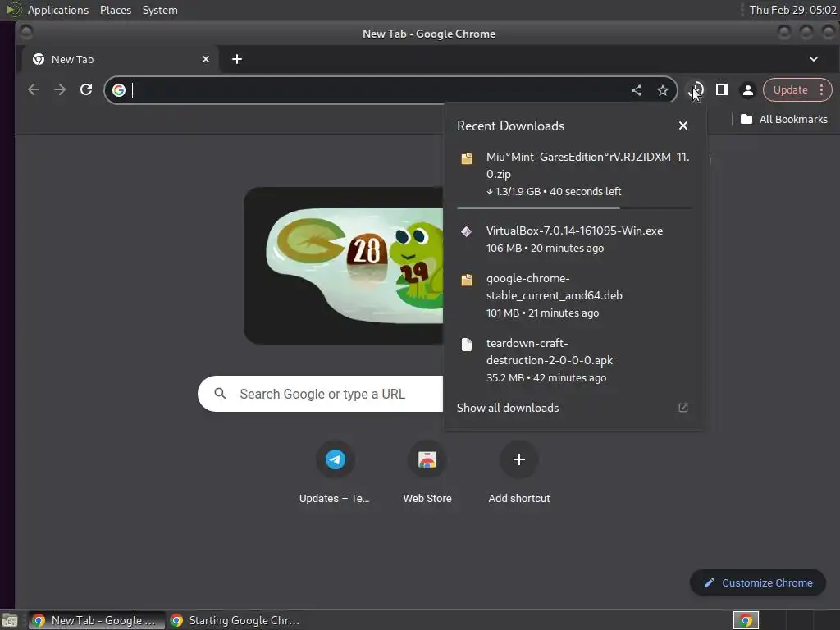
Task: Select the New Tab tab
Action: pyautogui.click(x=120, y=59)
